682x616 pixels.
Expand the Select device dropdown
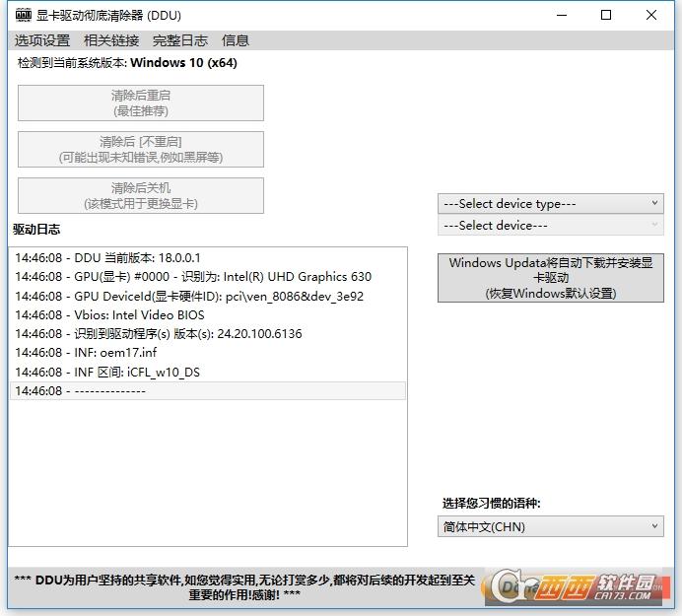(551, 226)
